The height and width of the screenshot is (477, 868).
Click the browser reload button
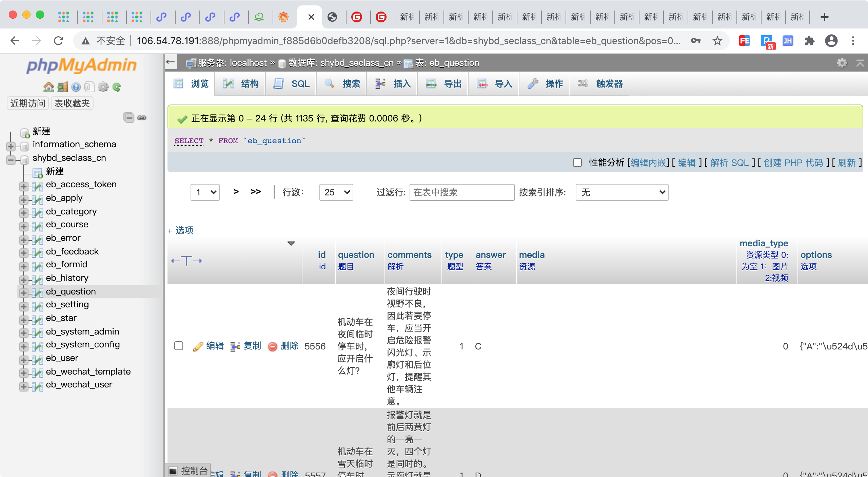tap(58, 41)
